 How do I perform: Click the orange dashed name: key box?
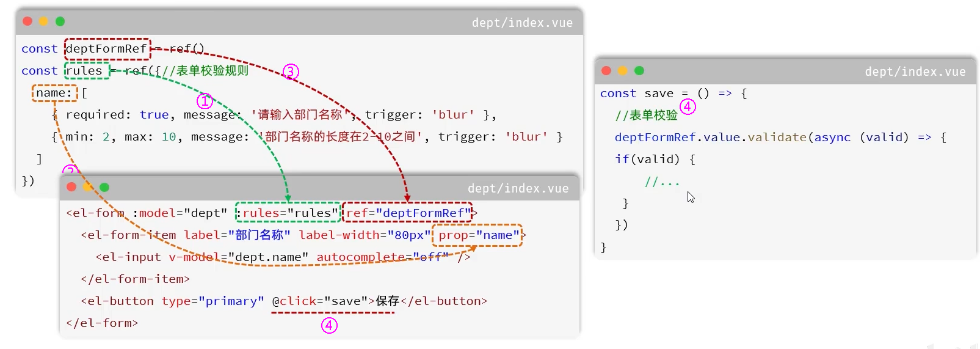click(54, 93)
